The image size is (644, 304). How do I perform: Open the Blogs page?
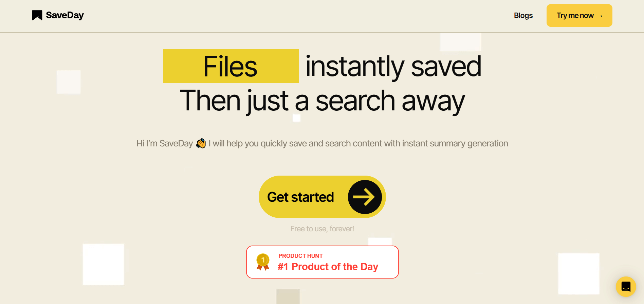pyautogui.click(x=523, y=15)
